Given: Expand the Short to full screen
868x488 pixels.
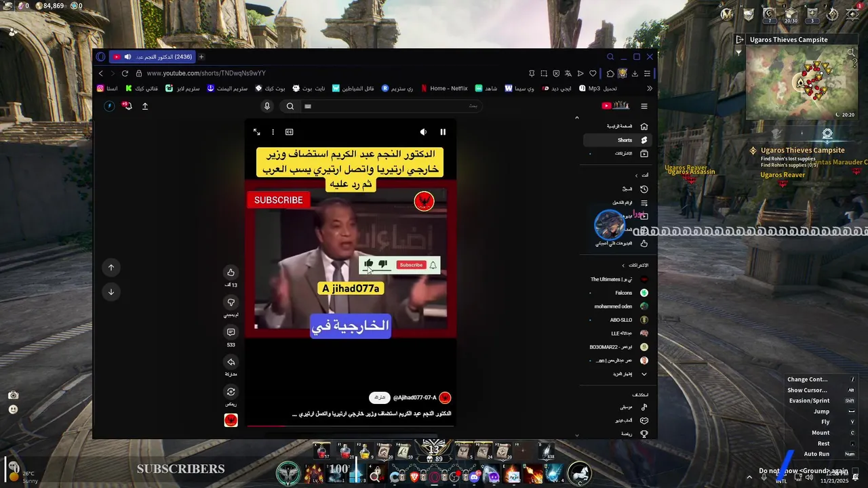Looking at the screenshot, I should click(x=257, y=132).
